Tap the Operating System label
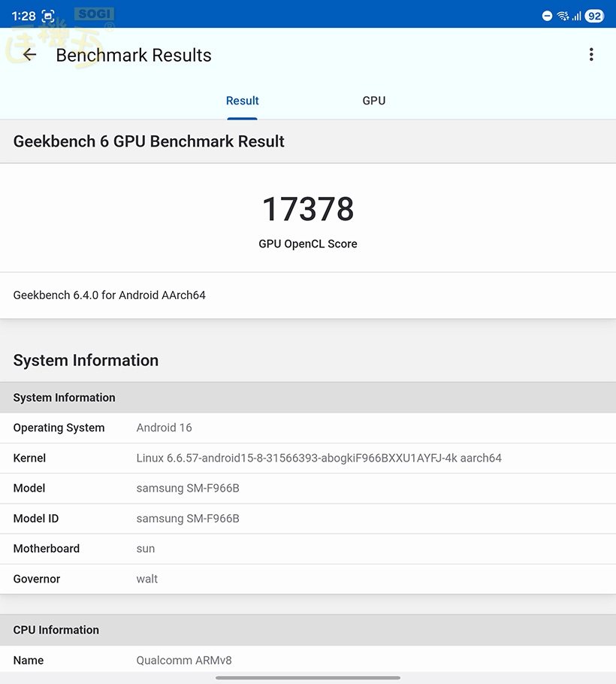The height and width of the screenshot is (684, 616). (x=59, y=428)
